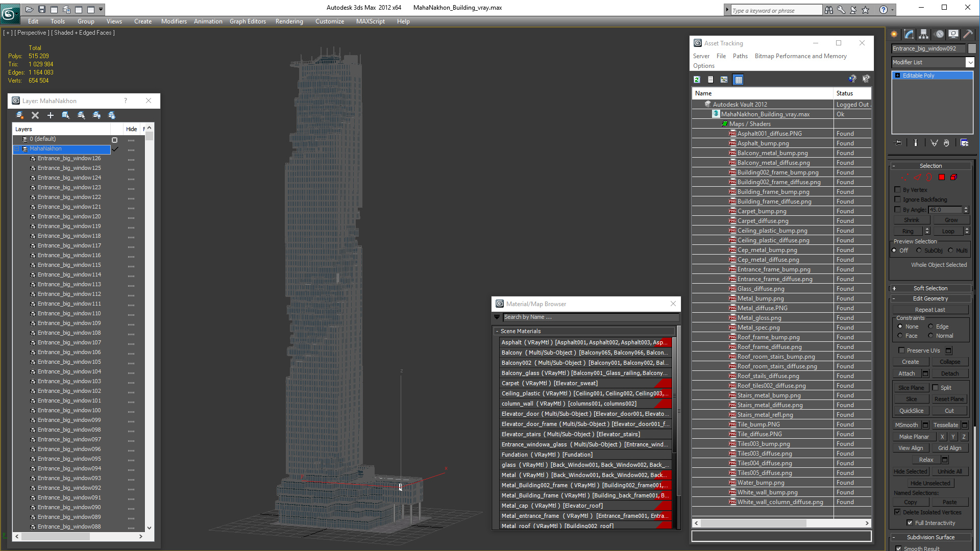This screenshot has width=980, height=551.
Task: Open the Modify command panel tab
Action: pyautogui.click(x=909, y=34)
